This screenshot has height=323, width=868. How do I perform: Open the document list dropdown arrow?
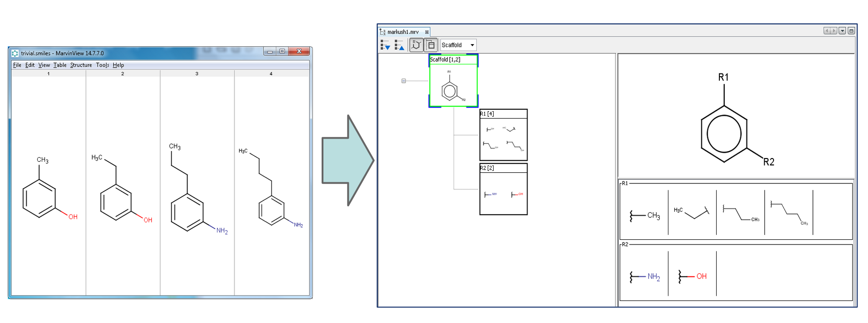[x=842, y=31]
